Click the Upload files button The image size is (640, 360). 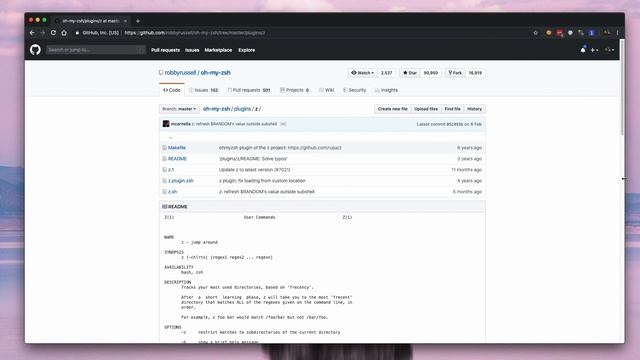pos(426,109)
